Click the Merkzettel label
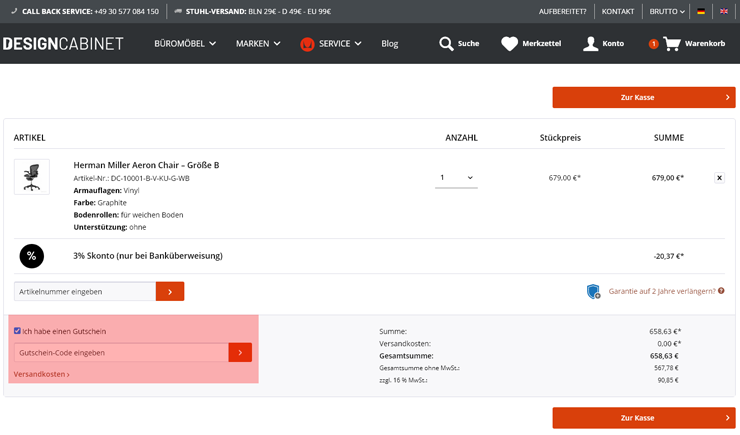The width and height of the screenshot is (740, 435). [x=542, y=43]
